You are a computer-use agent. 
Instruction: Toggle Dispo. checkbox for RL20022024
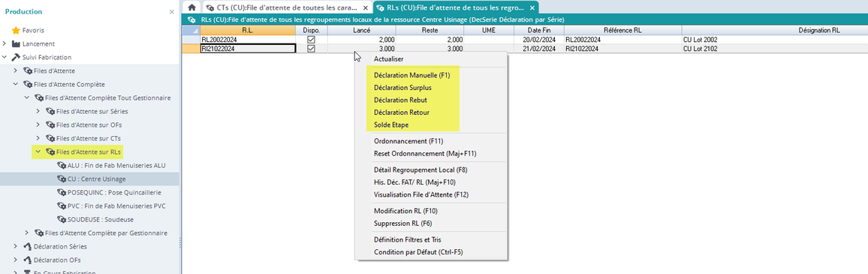(x=311, y=40)
